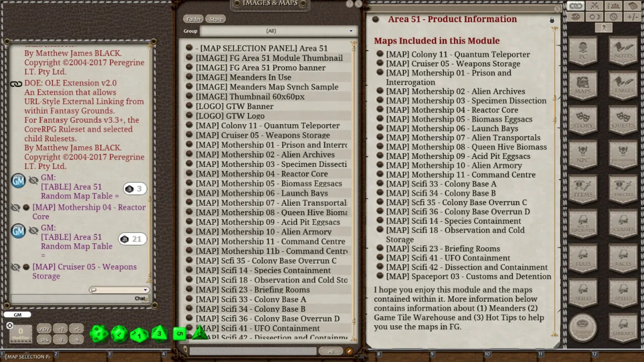Open the Tokens round button
Screen dimensions: 644x362
[x=583, y=327]
